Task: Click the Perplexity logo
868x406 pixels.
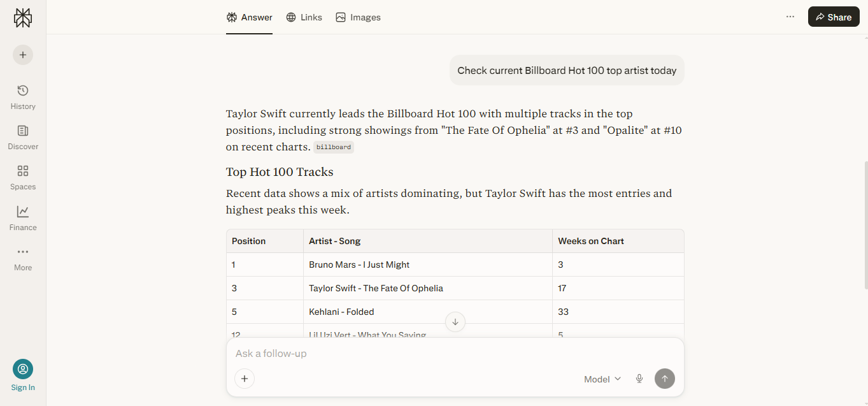Action: [23, 18]
